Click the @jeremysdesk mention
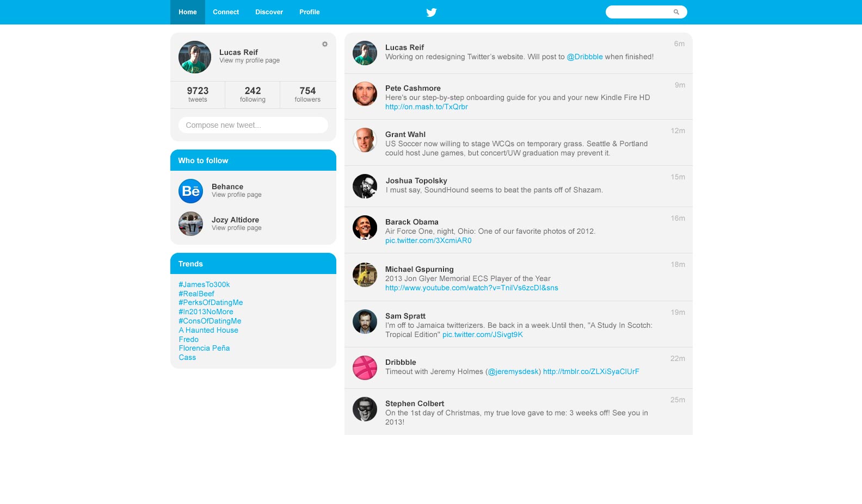 coord(513,371)
